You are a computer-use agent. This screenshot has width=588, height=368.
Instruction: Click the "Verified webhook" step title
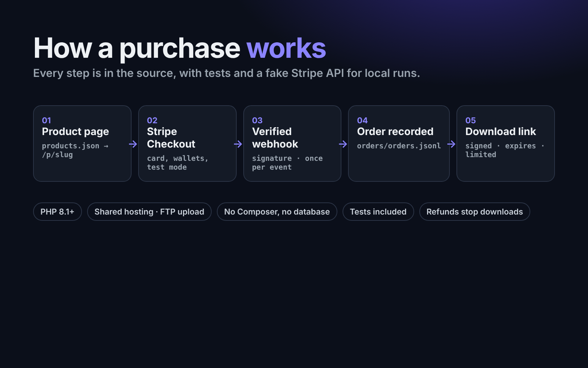point(275,138)
